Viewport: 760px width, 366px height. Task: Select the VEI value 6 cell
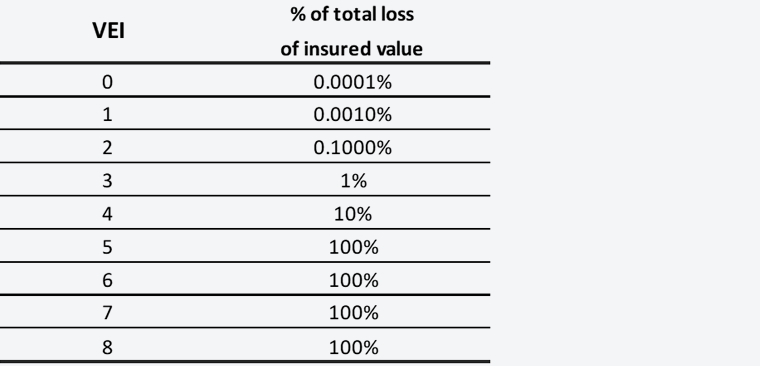point(108,280)
